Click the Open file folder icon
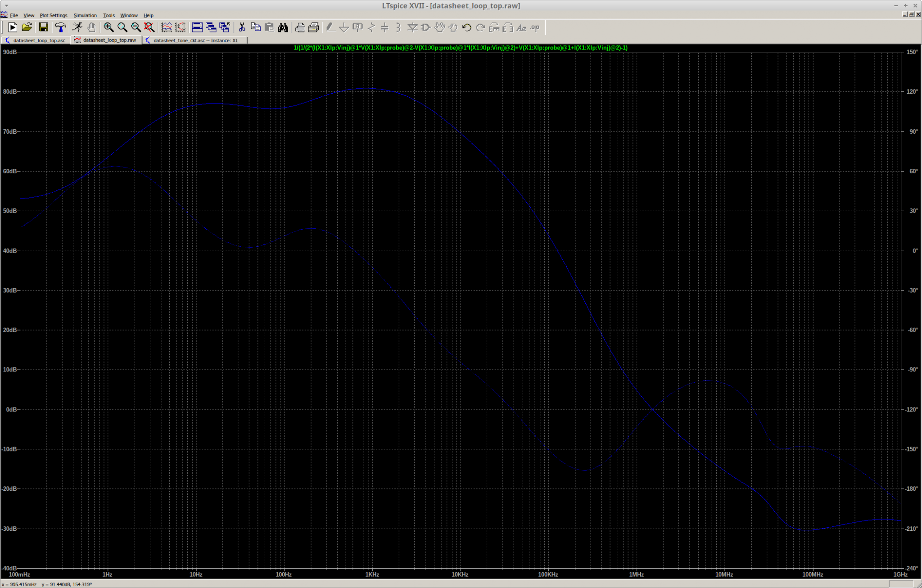The image size is (922, 588). pyautogui.click(x=27, y=27)
